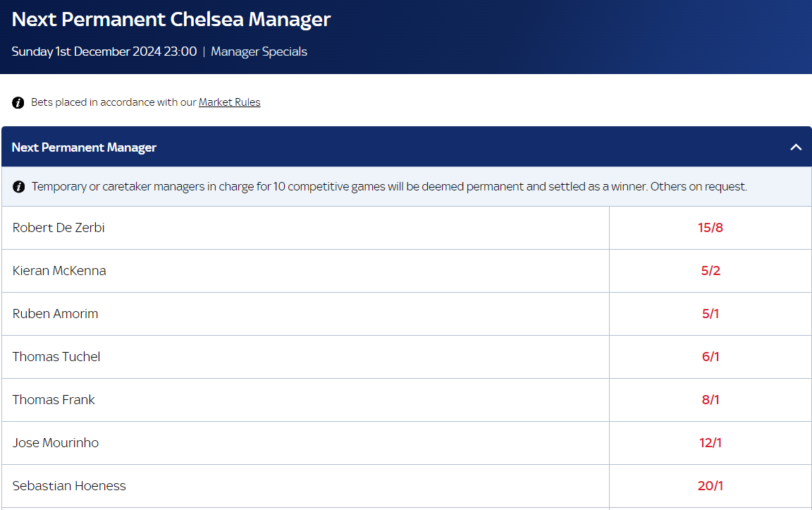This screenshot has height=510, width=812.
Task: Add Thomas Frank 8/1 to betslip
Action: pos(710,400)
